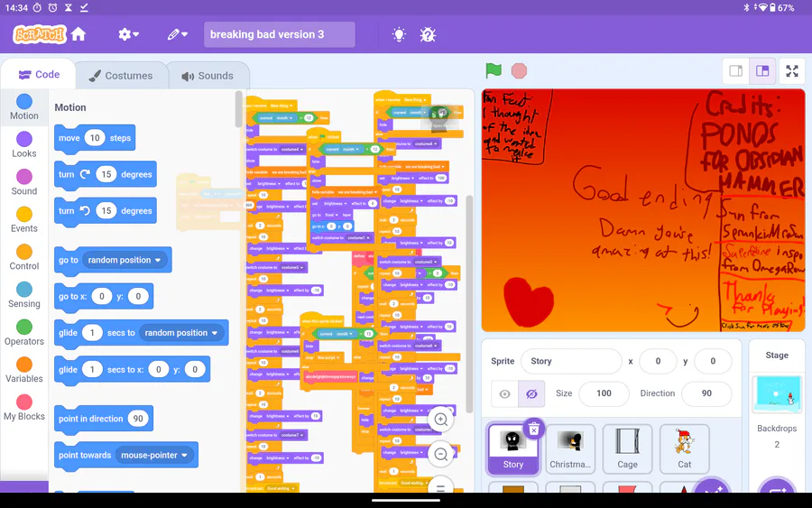Hide the sprite with crossed eye
Viewport: 812px width, 508px height.
(x=531, y=394)
